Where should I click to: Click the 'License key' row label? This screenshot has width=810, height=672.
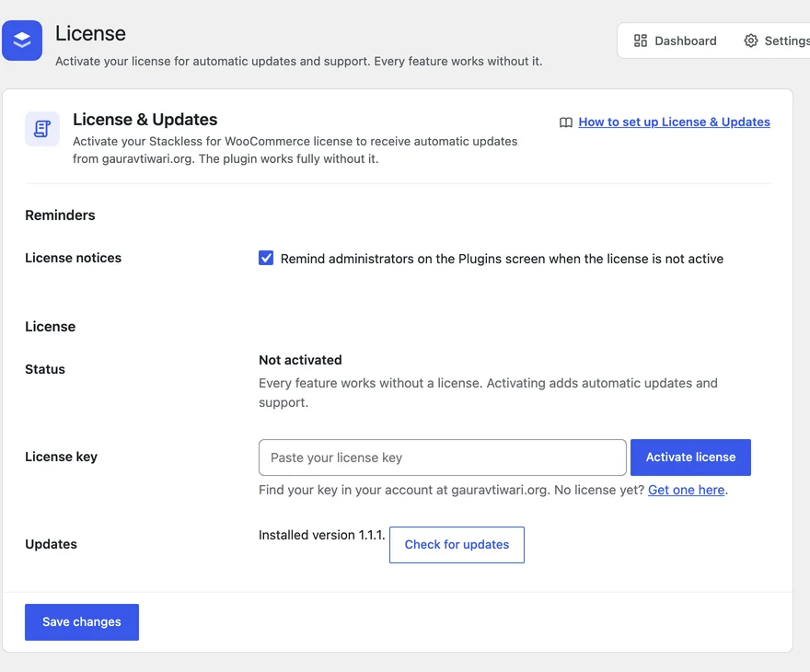[x=62, y=457]
